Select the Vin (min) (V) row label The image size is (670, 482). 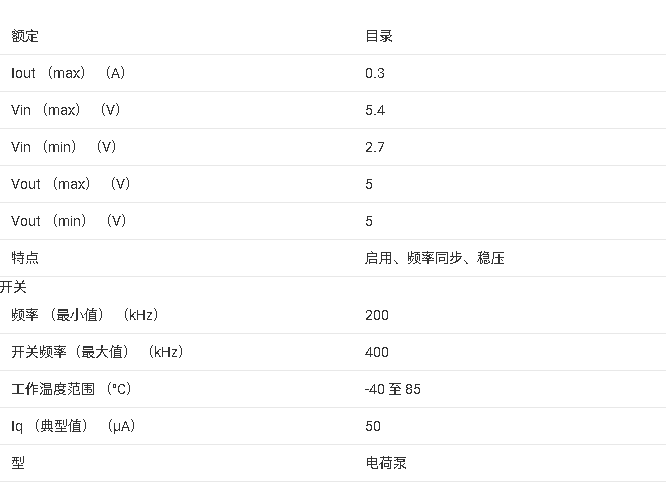point(64,147)
